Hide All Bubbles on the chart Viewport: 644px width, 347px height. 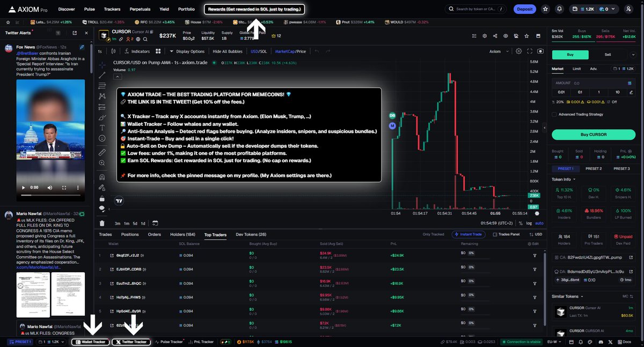228,51
